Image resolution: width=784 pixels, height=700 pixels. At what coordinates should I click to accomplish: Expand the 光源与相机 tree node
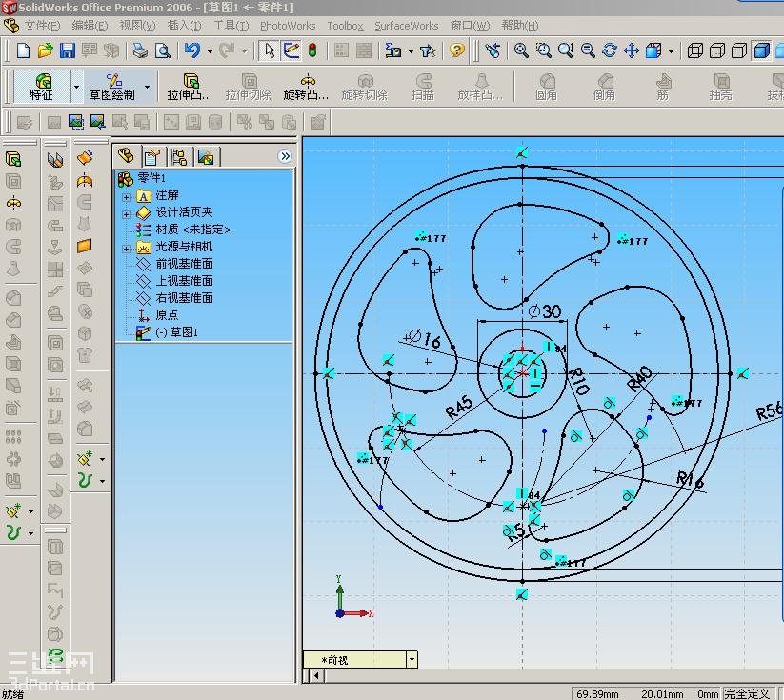127,248
